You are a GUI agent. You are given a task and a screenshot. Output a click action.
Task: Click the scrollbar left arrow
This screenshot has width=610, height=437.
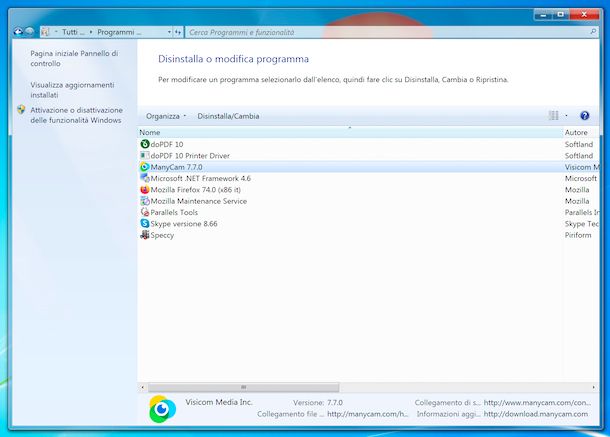point(142,387)
